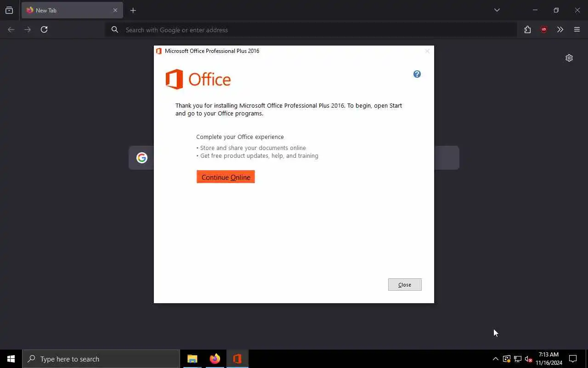Reload the current page

(x=44, y=29)
